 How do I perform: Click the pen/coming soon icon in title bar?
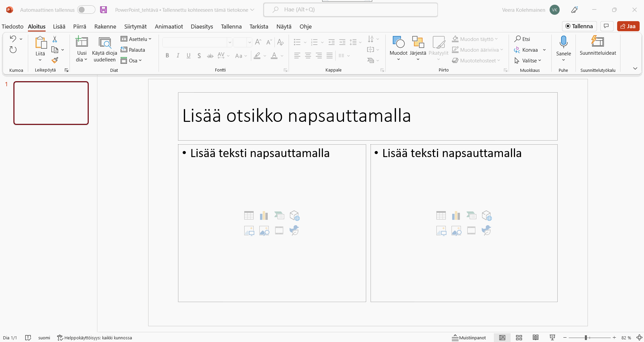574,10
